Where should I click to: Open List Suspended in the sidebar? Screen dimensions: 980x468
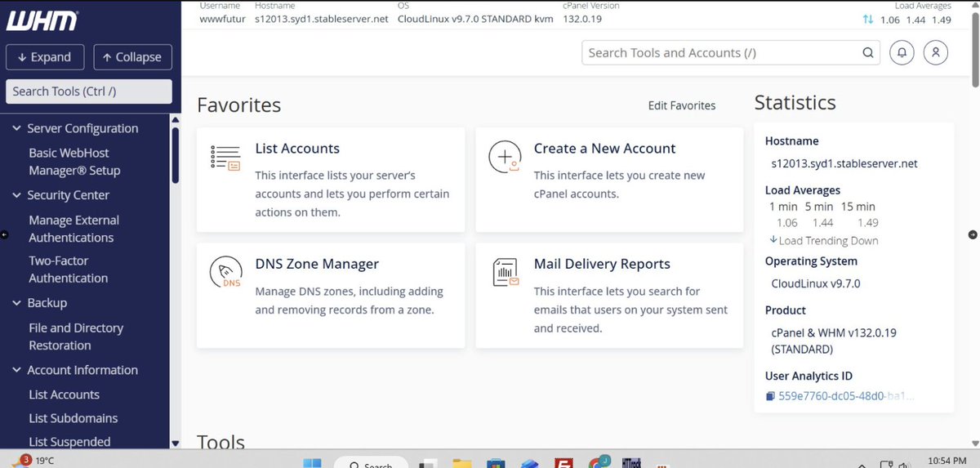[x=69, y=442]
